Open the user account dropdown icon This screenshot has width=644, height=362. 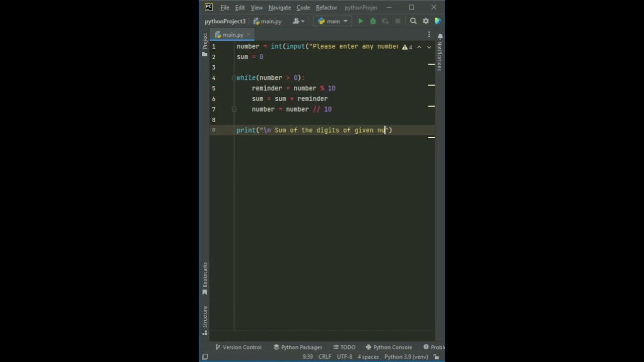(298, 21)
